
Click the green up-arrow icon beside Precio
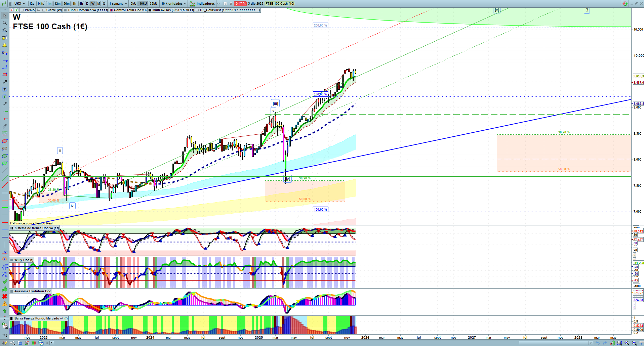point(16,10)
